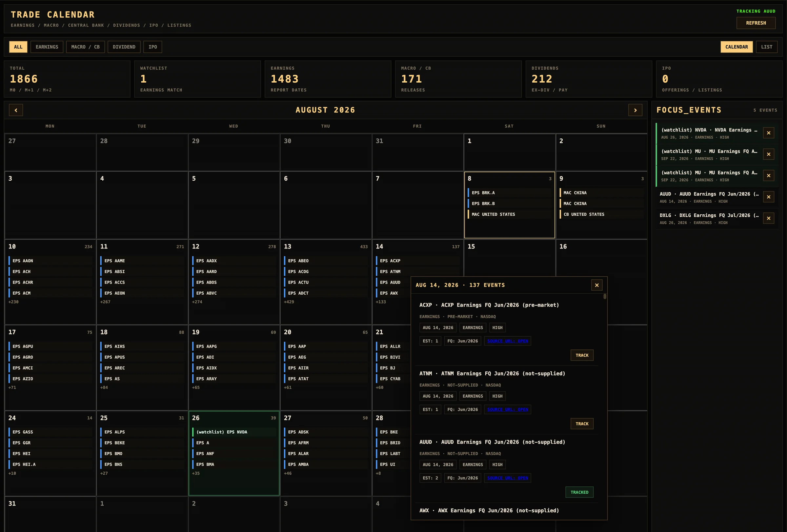Open EPS AADX event

pyautogui.click(x=234, y=261)
